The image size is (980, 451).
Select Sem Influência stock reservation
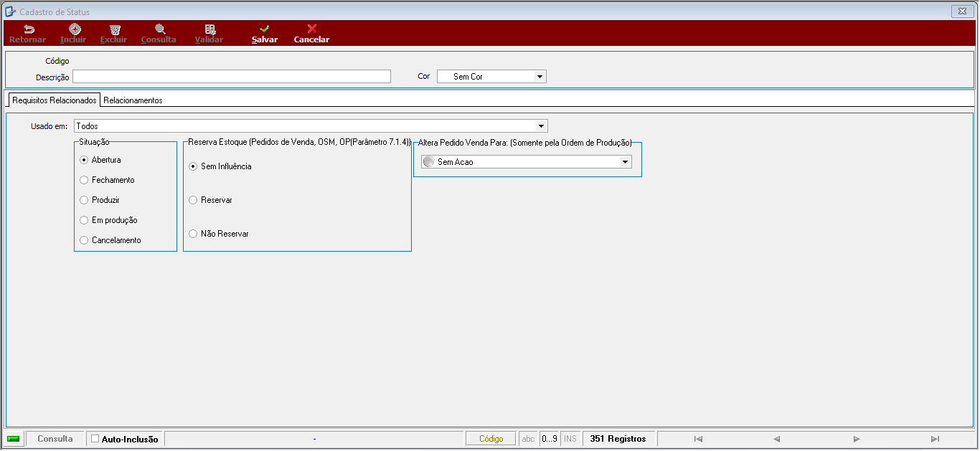click(x=193, y=166)
